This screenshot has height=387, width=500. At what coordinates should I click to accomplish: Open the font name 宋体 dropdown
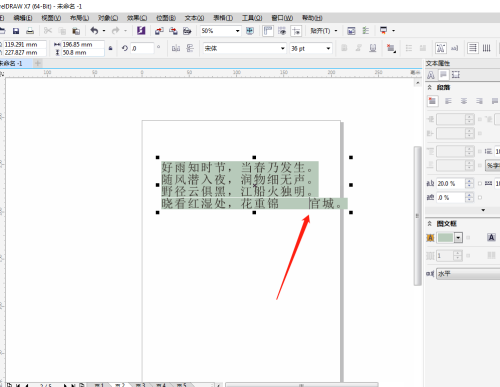(x=283, y=48)
